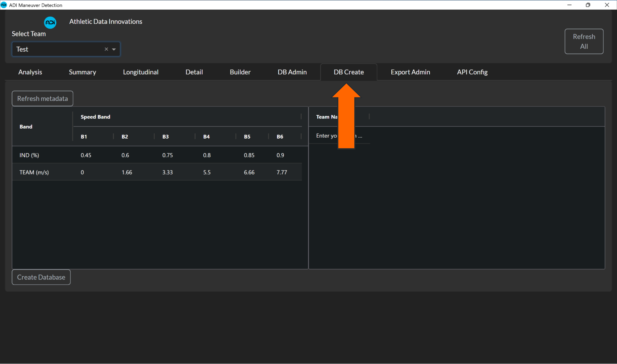Click the 0.85 cell in IND row
617x364 pixels.
point(252,155)
